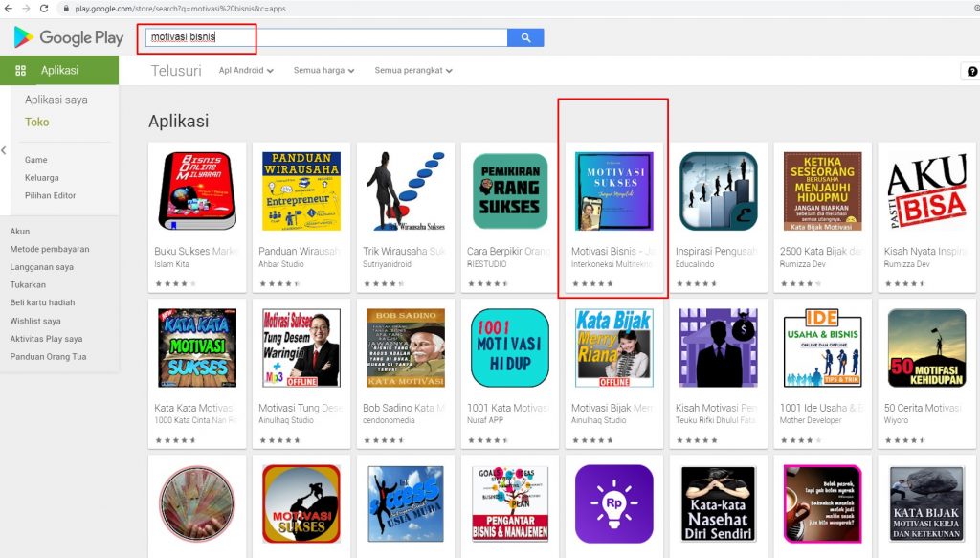The height and width of the screenshot is (558, 980).
Task: Open Panduan Orang Tua link
Action: 48,357
